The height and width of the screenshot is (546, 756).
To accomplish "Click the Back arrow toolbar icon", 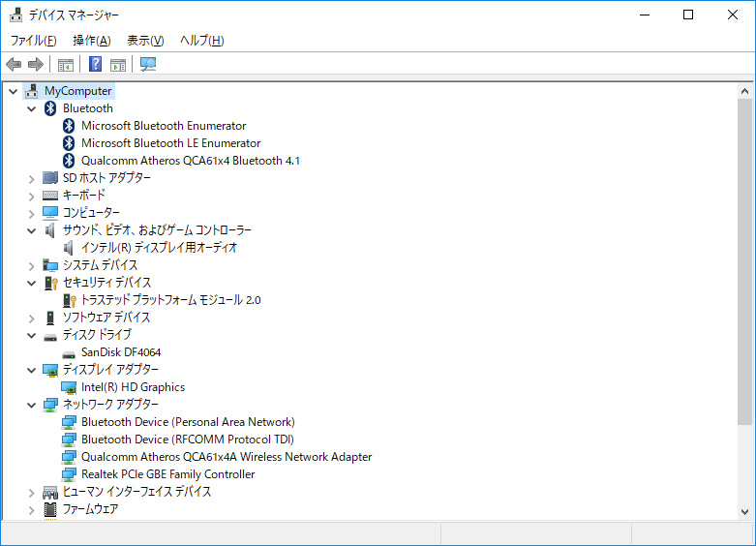I will coord(14,64).
